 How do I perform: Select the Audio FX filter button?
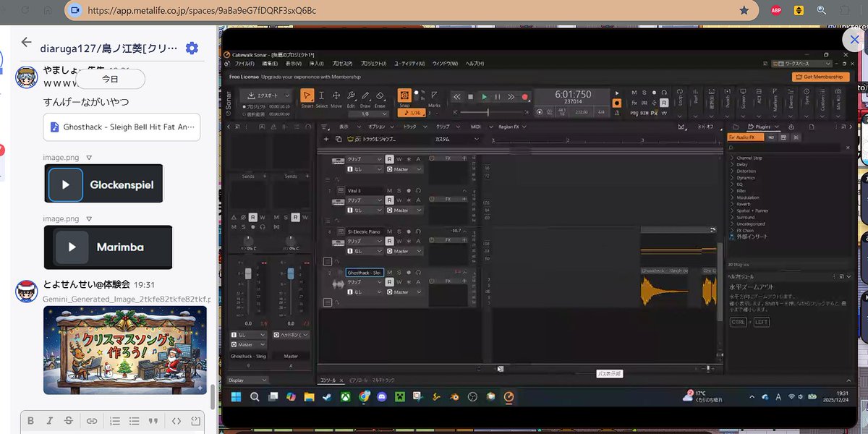(745, 137)
